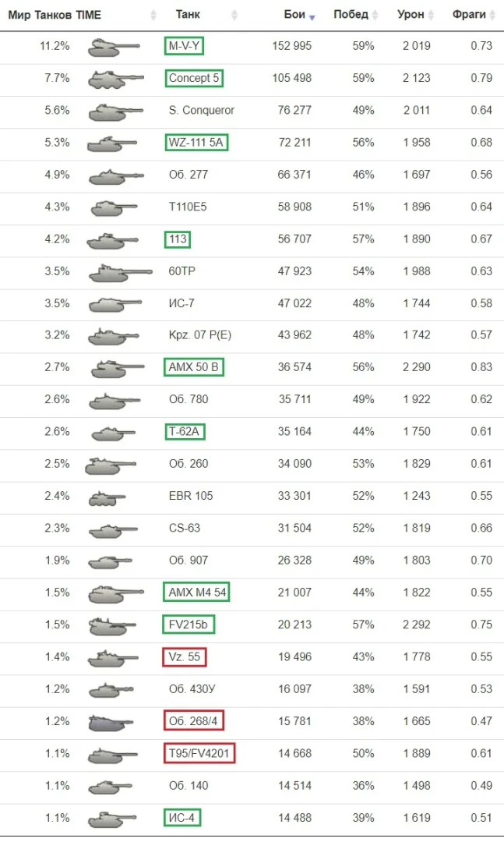Click the M-V-Y tank silhouette icon
This screenshot has height=842, width=504.
click(x=114, y=47)
